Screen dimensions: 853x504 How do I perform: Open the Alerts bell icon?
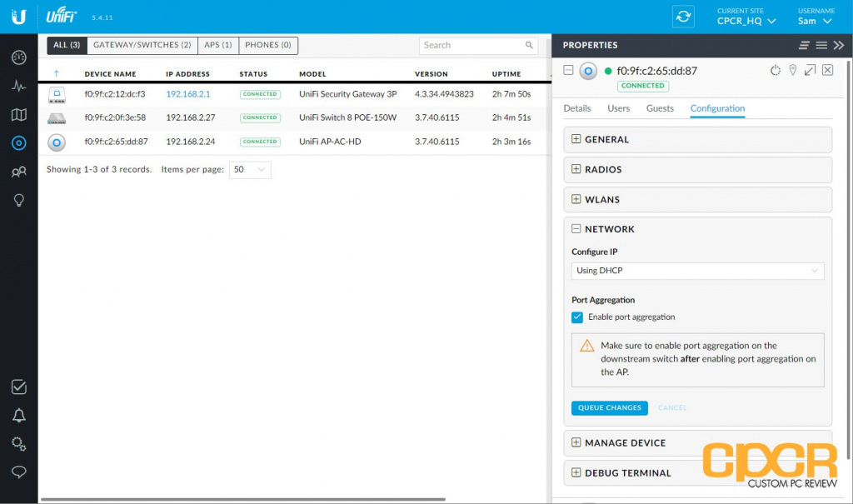[x=18, y=416]
